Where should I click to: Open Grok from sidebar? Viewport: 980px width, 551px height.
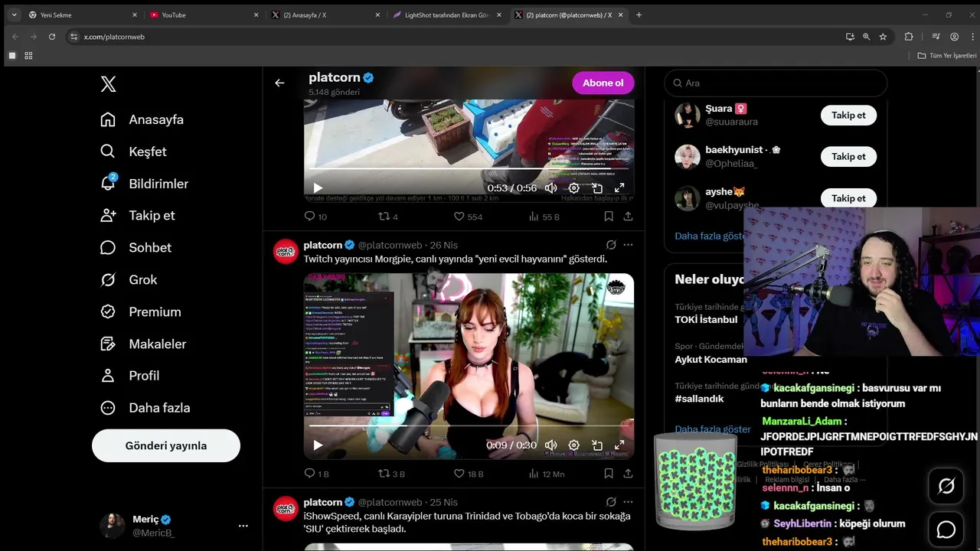[x=129, y=280]
